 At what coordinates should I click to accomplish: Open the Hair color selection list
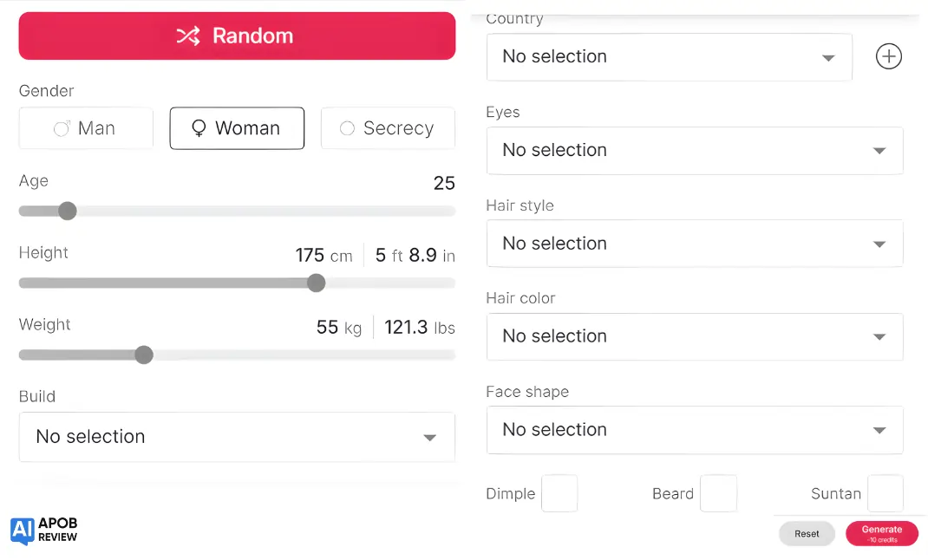coord(695,336)
